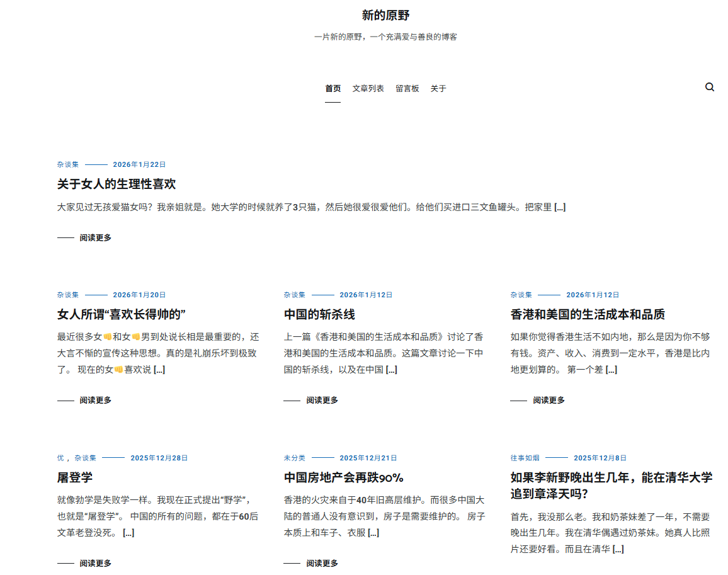728x575 pixels.
Task: Open the post titled 屠登学
Action: click(x=74, y=477)
